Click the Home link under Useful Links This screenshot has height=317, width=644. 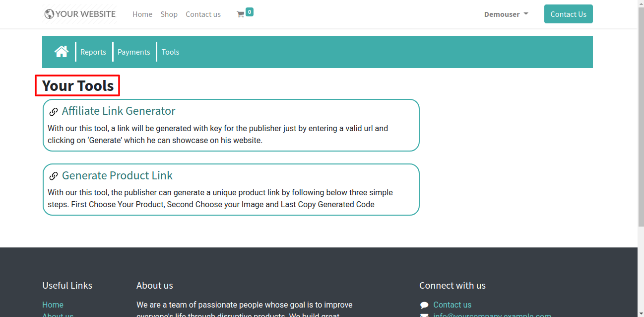(x=53, y=305)
